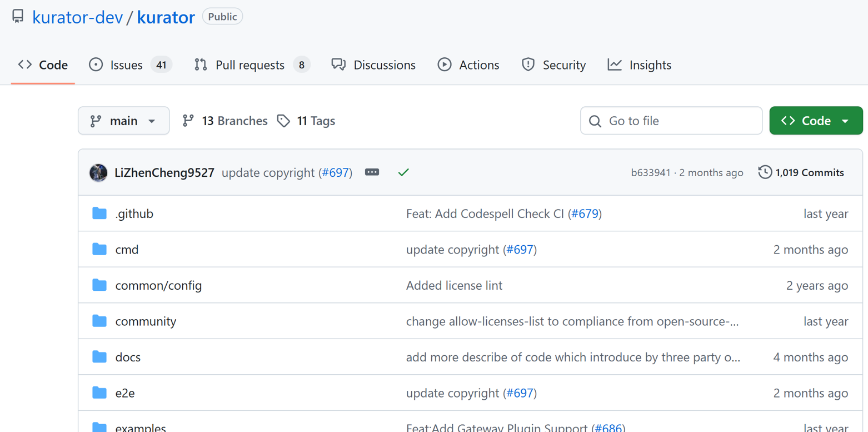Click LiZhenCheng9527's avatar
Screen dimensions: 868x432
[98, 173]
